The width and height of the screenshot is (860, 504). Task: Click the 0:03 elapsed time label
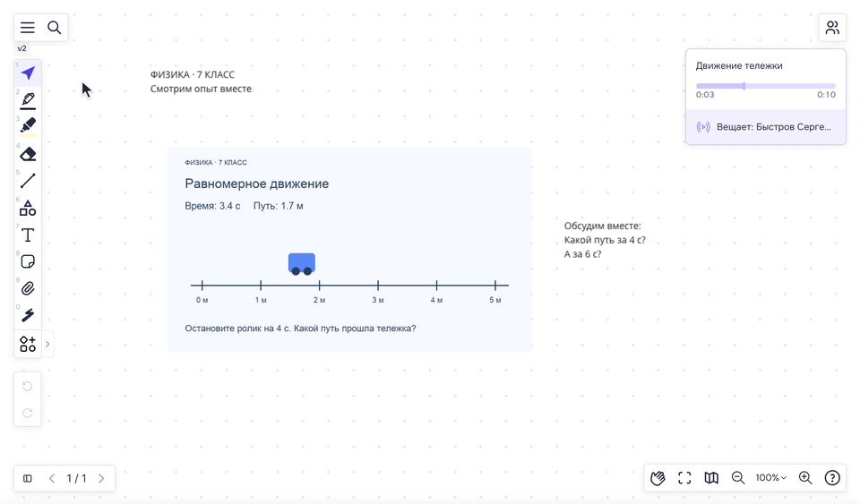tap(705, 95)
